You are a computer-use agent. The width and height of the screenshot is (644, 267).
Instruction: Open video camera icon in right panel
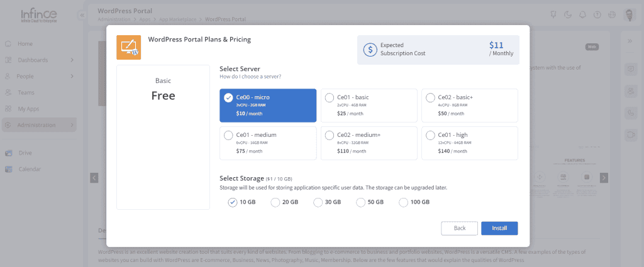pyautogui.click(x=630, y=134)
